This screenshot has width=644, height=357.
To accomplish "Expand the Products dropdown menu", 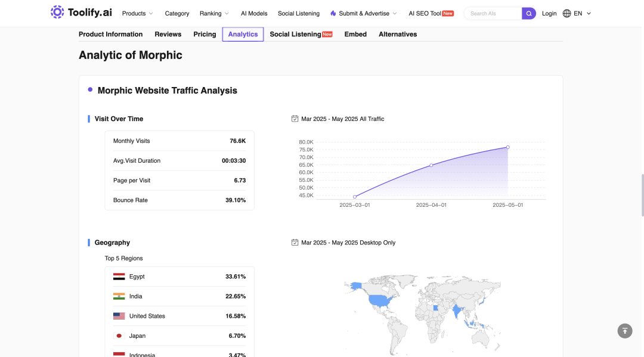I will (x=138, y=14).
